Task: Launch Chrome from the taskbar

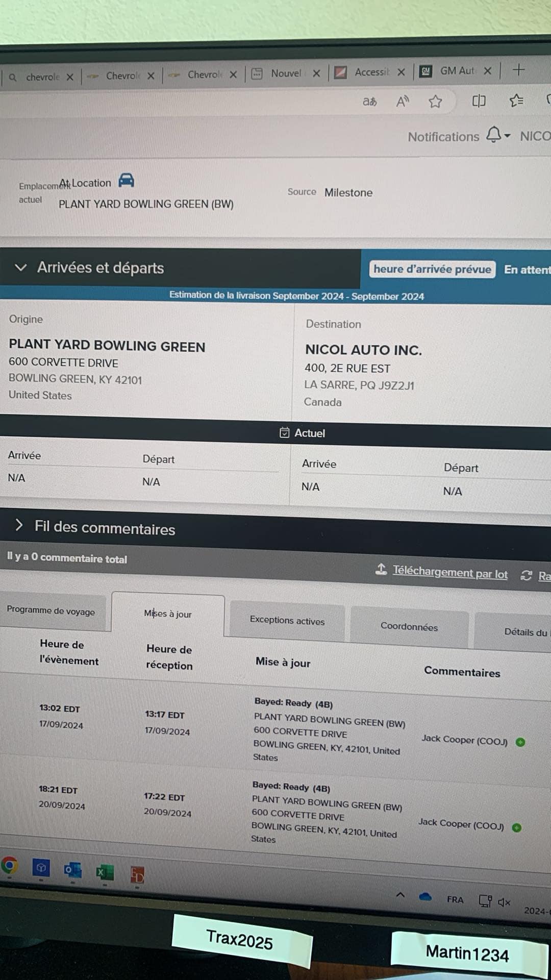Action: point(9,866)
